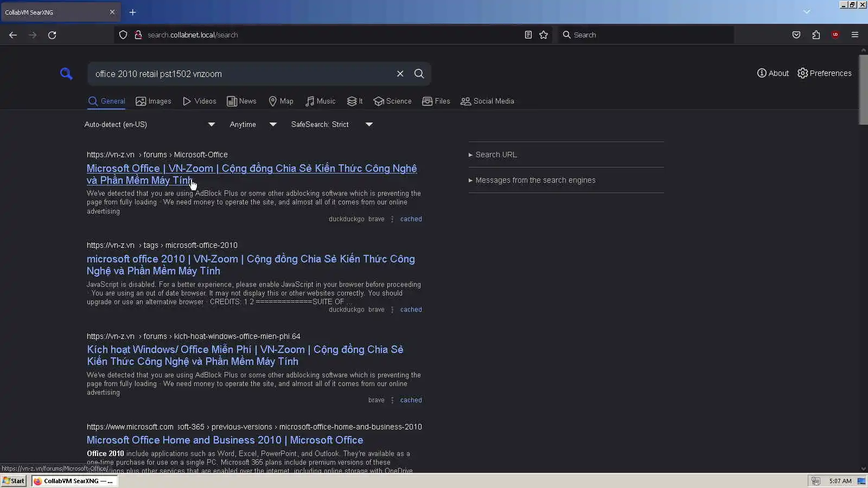Save page to Pocket

[796, 35]
